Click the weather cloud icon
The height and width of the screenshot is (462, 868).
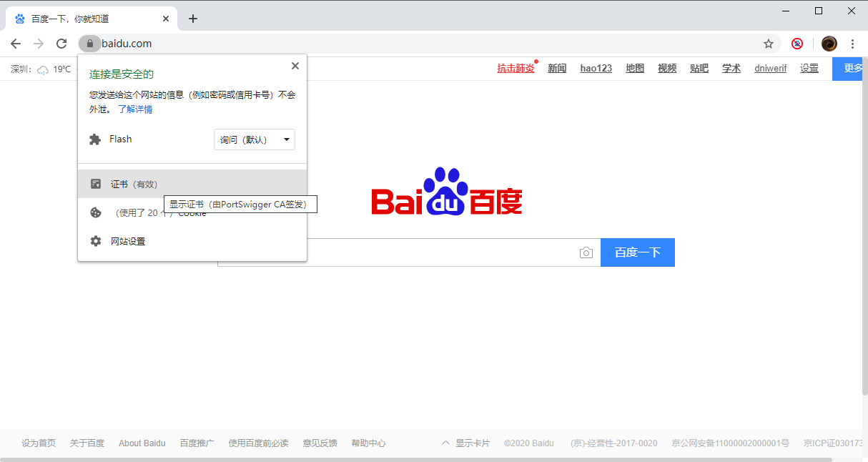(43, 69)
